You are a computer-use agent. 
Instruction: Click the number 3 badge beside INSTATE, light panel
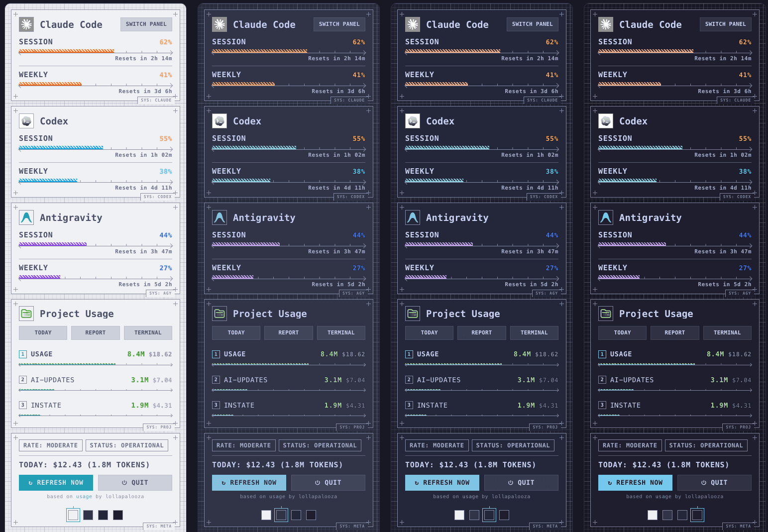pyautogui.click(x=22, y=405)
